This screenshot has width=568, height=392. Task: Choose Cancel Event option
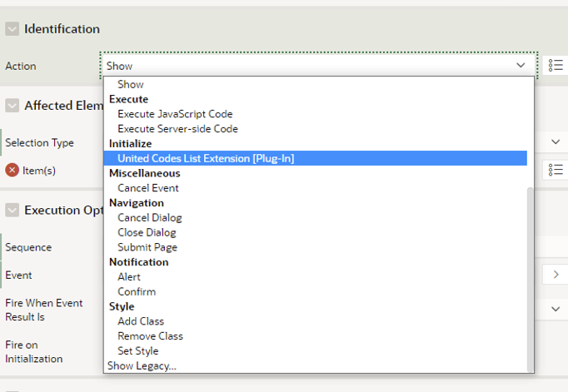315,188
